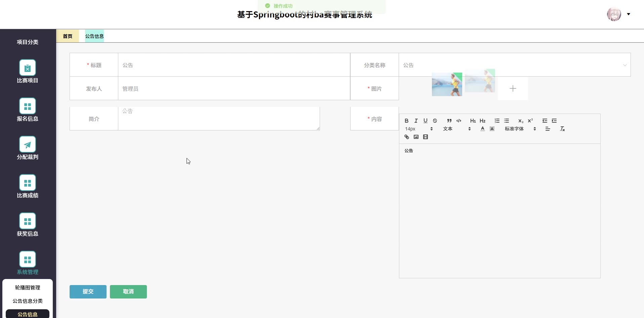
Task: Pick a text background highlight color
Action: 492,129
